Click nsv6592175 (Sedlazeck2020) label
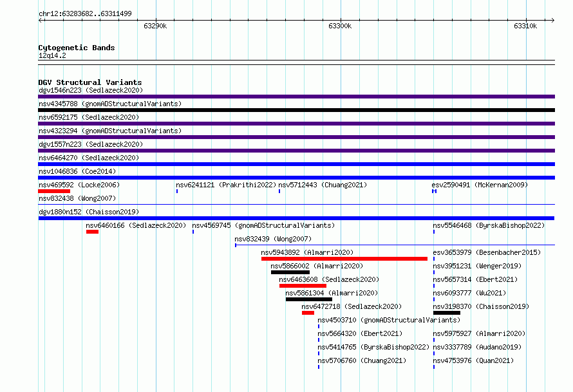Screen dimensions: 573x392 coord(89,117)
